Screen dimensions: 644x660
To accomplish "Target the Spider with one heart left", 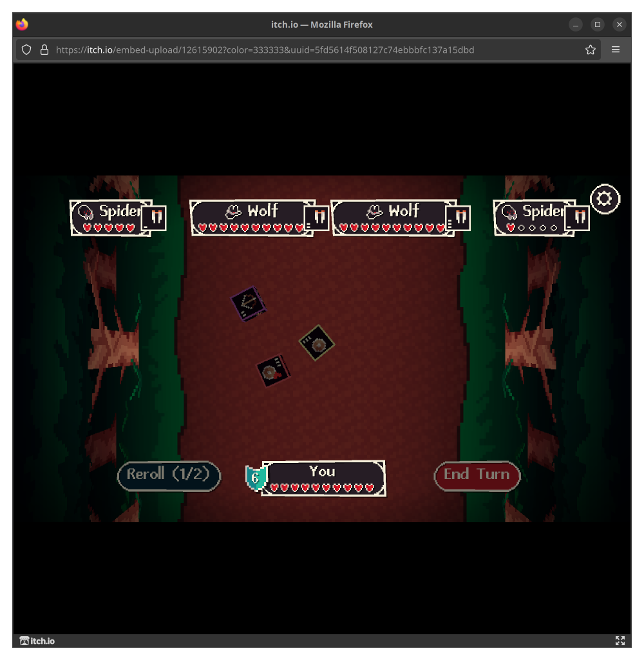I will pyautogui.click(x=534, y=218).
